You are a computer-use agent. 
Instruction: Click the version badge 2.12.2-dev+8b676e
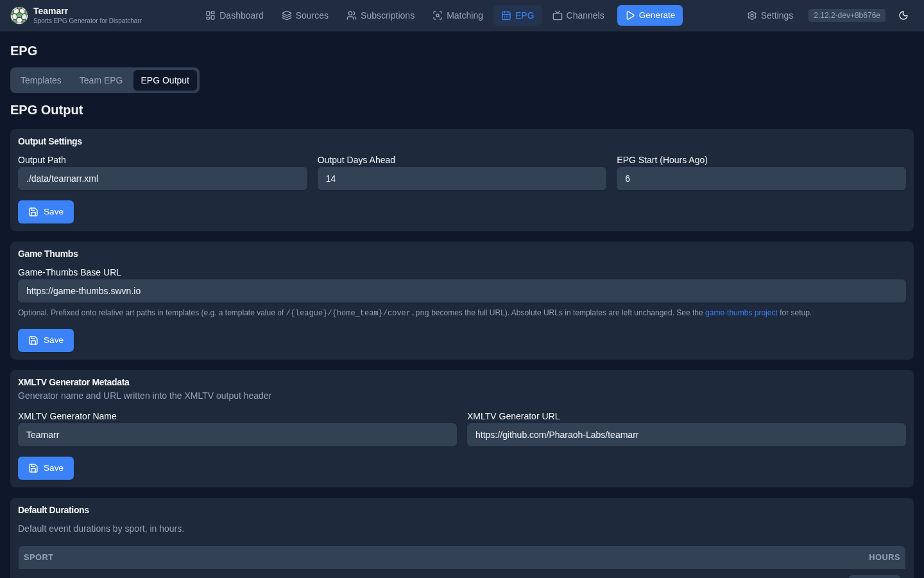click(x=847, y=15)
